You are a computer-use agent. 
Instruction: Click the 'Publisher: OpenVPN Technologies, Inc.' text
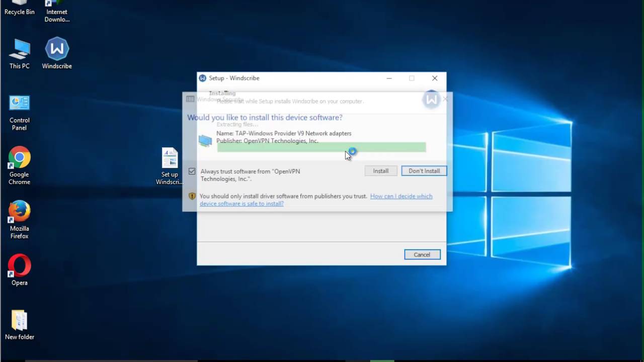pyautogui.click(x=267, y=141)
